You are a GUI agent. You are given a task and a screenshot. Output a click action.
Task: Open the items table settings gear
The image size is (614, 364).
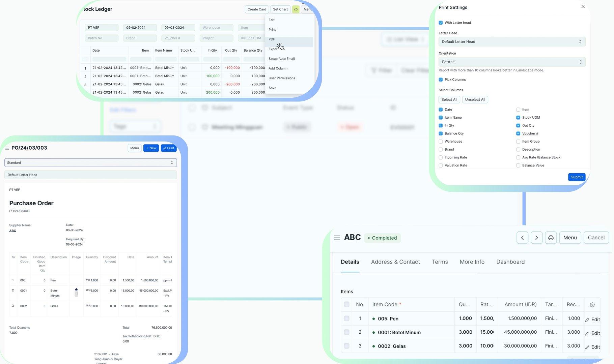tap(592, 305)
